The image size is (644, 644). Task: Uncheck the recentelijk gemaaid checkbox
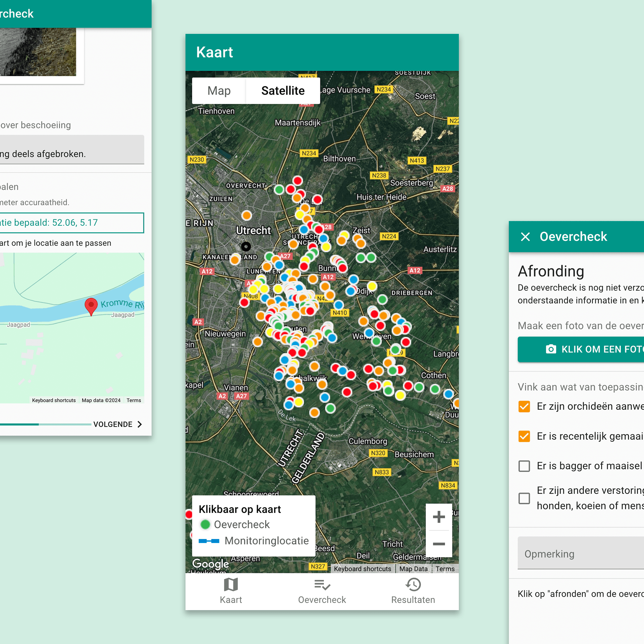(x=524, y=436)
